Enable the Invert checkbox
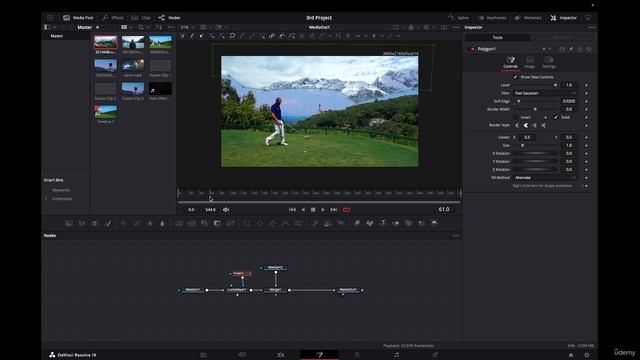 (x=516, y=117)
